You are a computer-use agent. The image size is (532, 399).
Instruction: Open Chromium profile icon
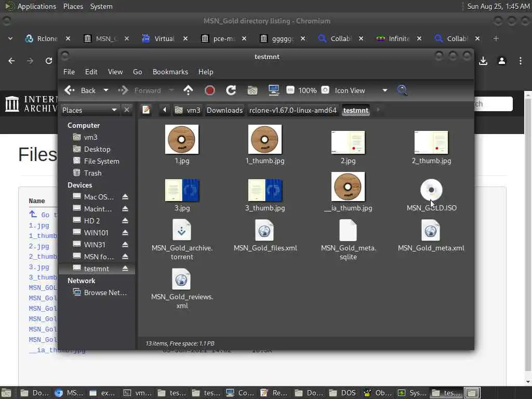[x=502, y=61]
